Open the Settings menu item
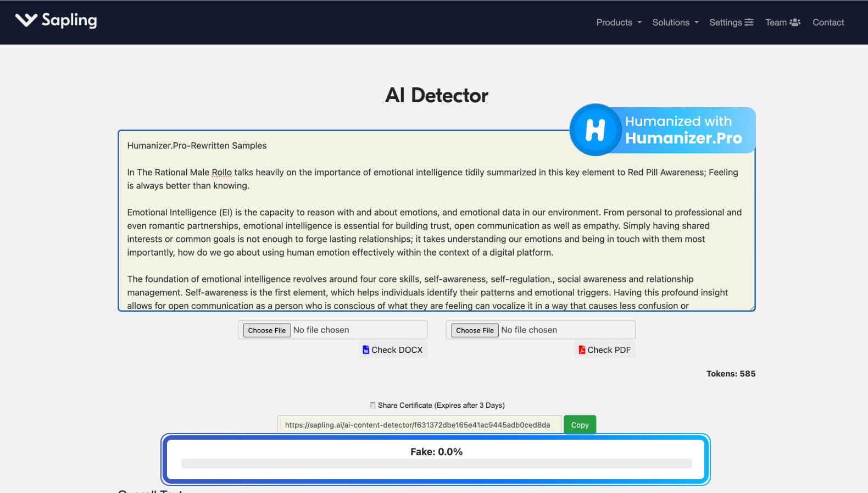Viewport: 868px width, 493px height. [731, 23]
